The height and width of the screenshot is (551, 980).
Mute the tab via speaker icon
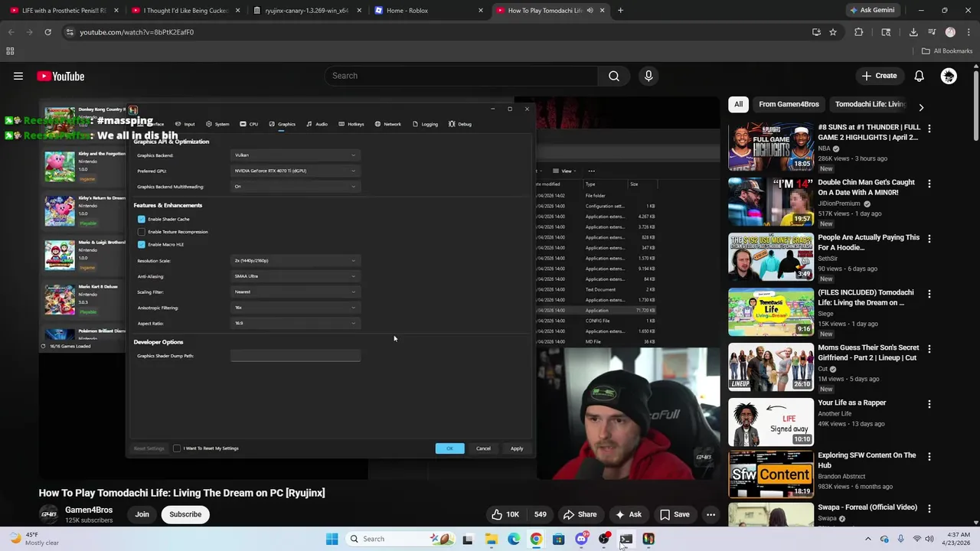click(590, 11)
